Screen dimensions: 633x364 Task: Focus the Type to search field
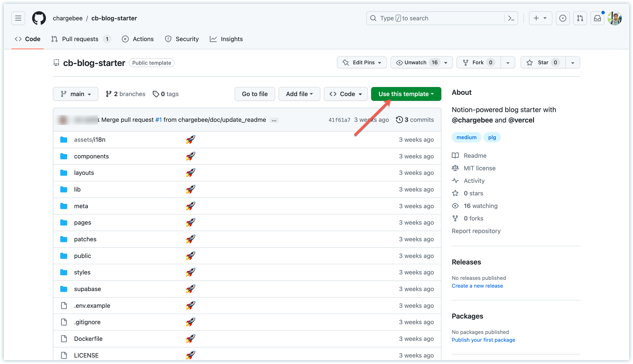436,18
